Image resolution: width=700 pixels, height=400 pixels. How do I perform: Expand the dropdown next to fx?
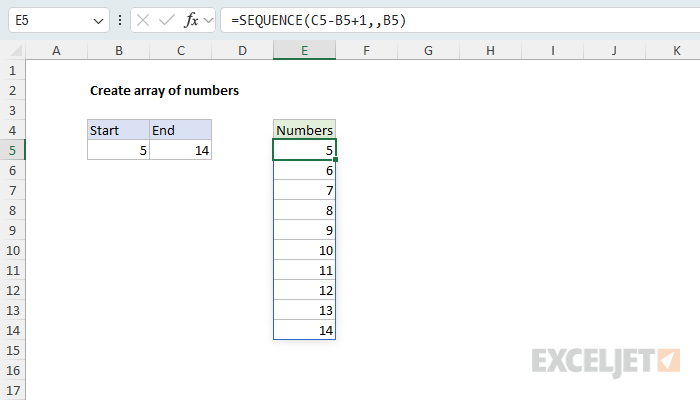click(x=208, y=21)
